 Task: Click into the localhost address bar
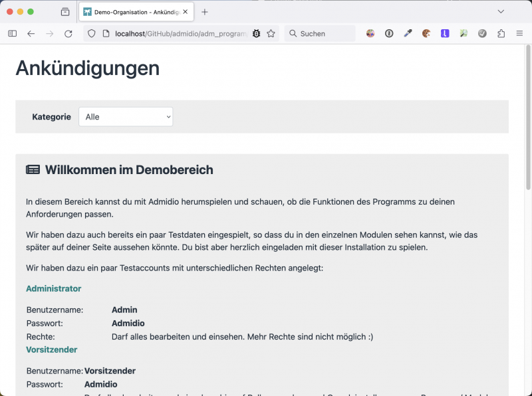click(x=180, y=33)
